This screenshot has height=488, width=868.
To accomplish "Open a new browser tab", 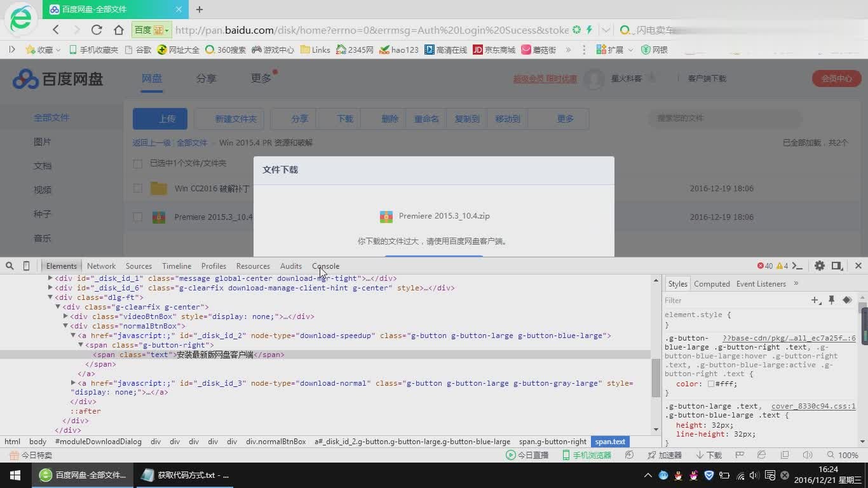I will (200, 10).
